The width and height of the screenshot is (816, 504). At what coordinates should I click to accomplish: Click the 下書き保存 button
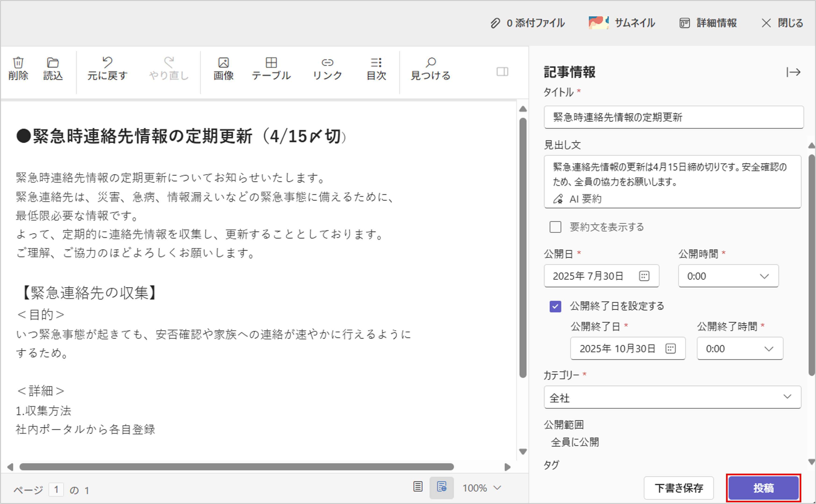click(x=679, y=488)
